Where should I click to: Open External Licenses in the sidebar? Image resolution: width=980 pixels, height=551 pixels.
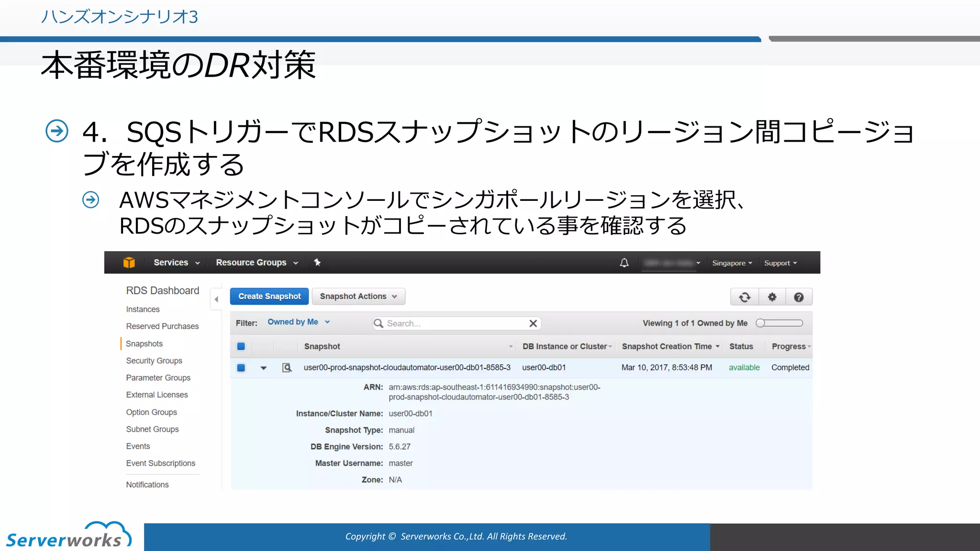(157, 395)
